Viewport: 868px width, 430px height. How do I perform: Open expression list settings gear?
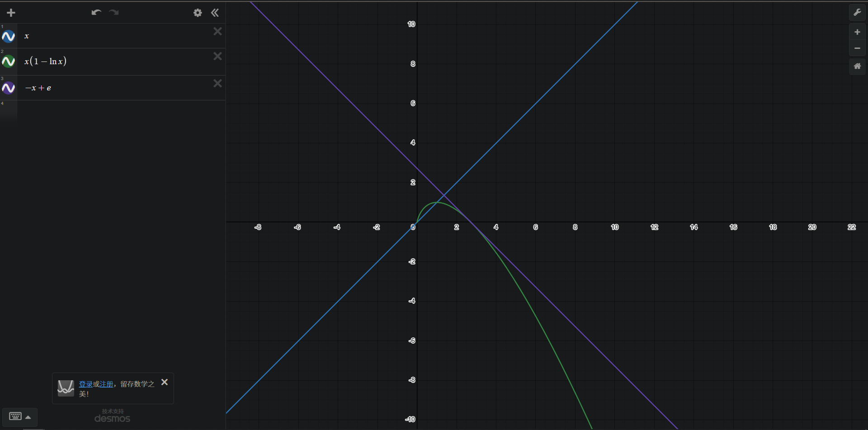pyautogui.click(x=198, y=13)
